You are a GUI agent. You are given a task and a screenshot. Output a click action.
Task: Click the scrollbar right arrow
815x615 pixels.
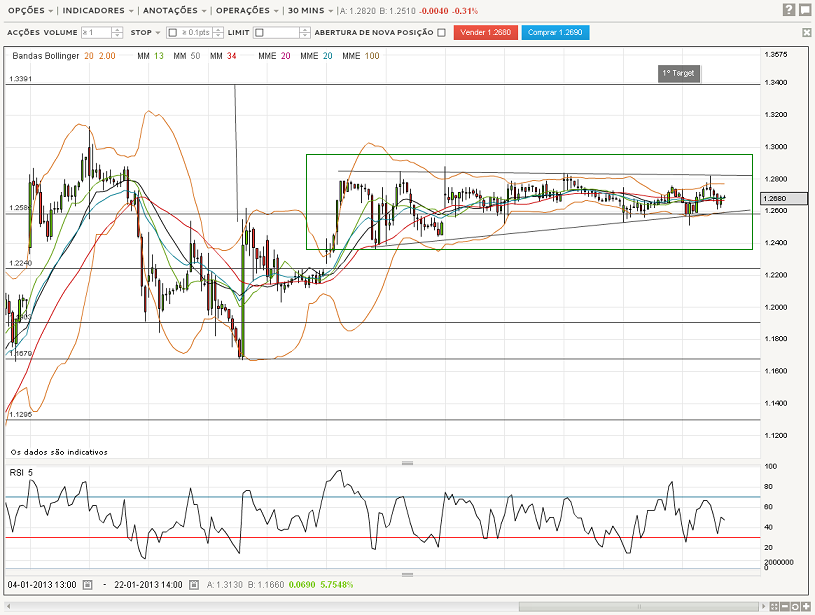click(764, 607)
